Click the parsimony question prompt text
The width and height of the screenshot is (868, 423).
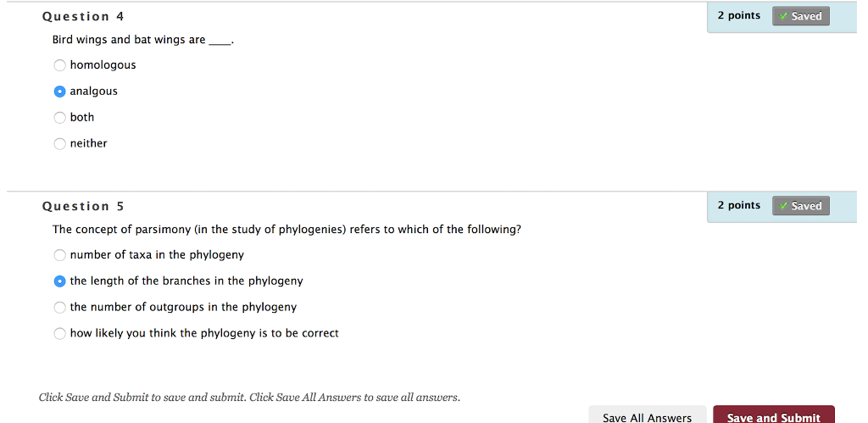coord(287,230)
